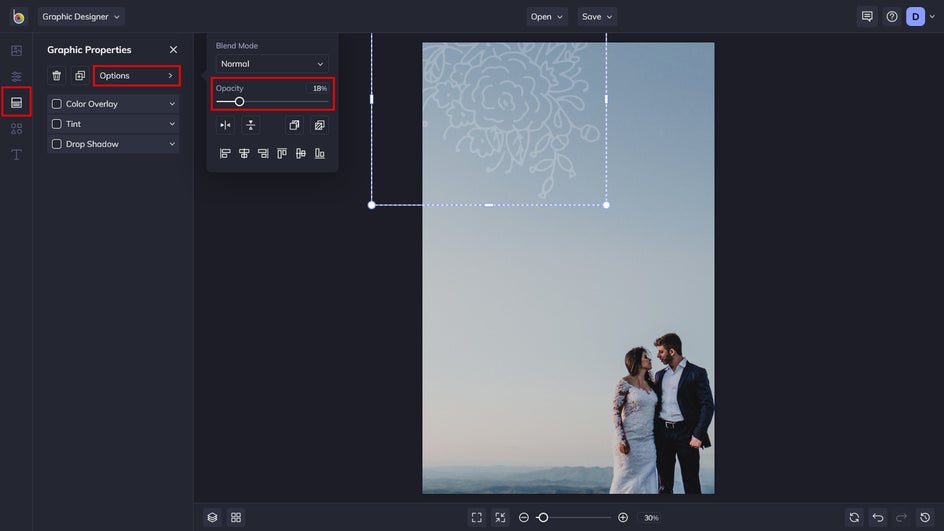Expand the Drop Shadow section chevron
Screen dimensions: 944x531
pos(172,144)
